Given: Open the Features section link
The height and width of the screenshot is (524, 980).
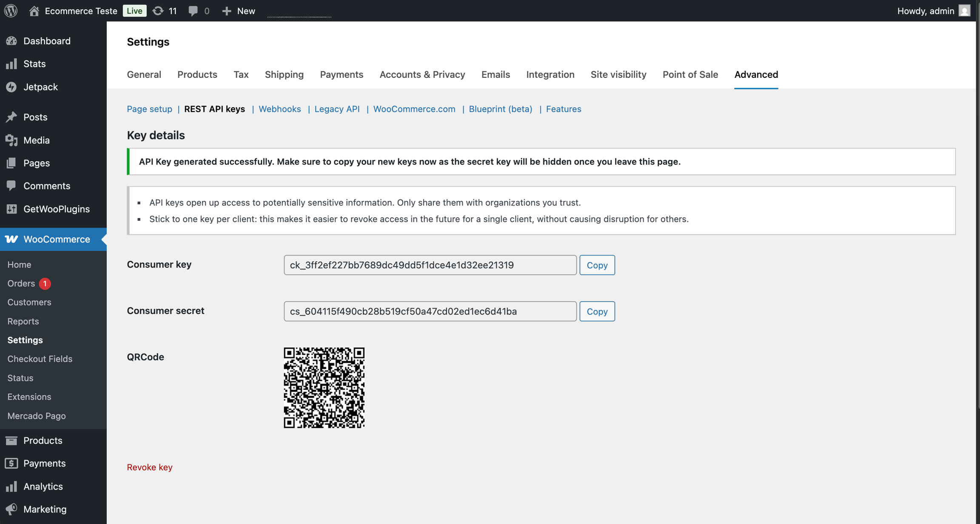Looking at the screenshot, I should tap(564, 109).
